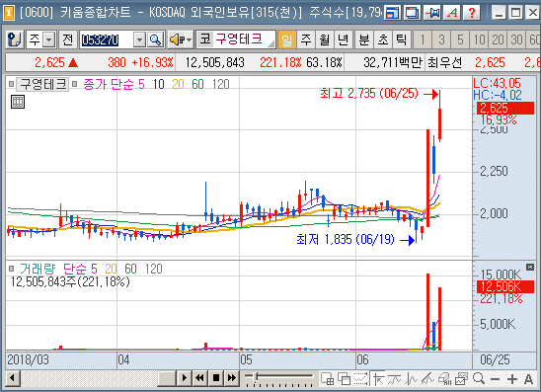
Task: Click the diagonal lines tool icon
Action: coord(427,378)
